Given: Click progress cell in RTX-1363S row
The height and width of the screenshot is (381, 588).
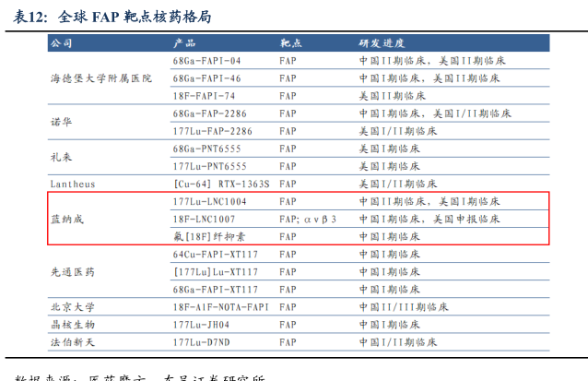Looking at the screenshot, I should point(398,185).
